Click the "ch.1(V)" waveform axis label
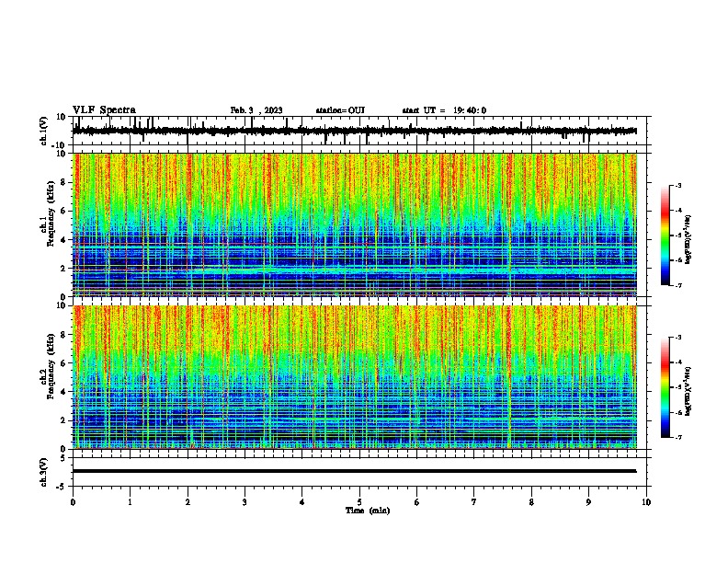The height and width of the screenshot is (563, 728). pos(44,131)
